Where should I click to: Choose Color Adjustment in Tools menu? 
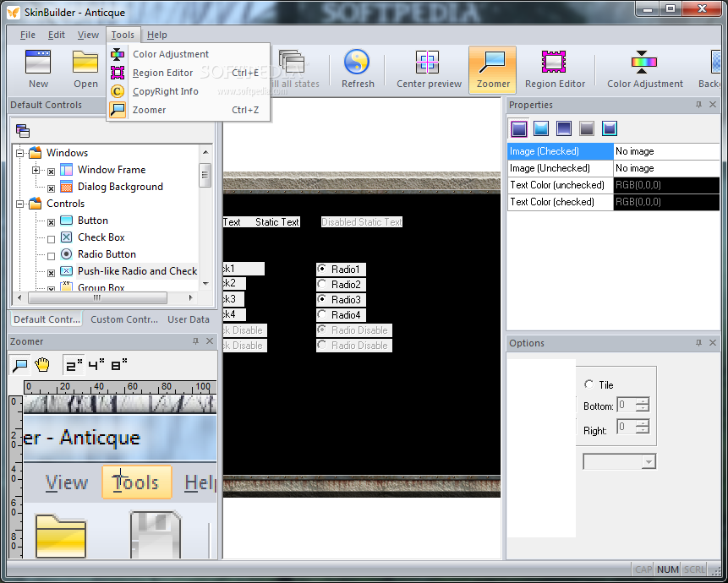point(189,54)
